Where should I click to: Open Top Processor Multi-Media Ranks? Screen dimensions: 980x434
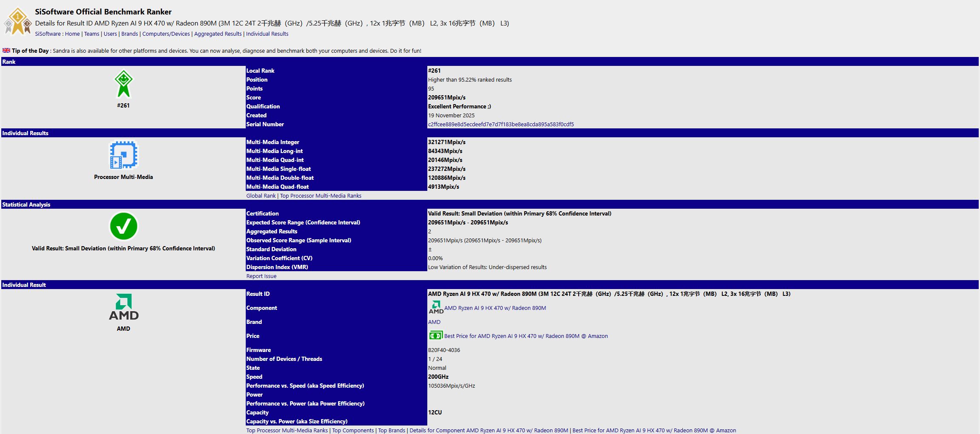click(x=320, y=196)
